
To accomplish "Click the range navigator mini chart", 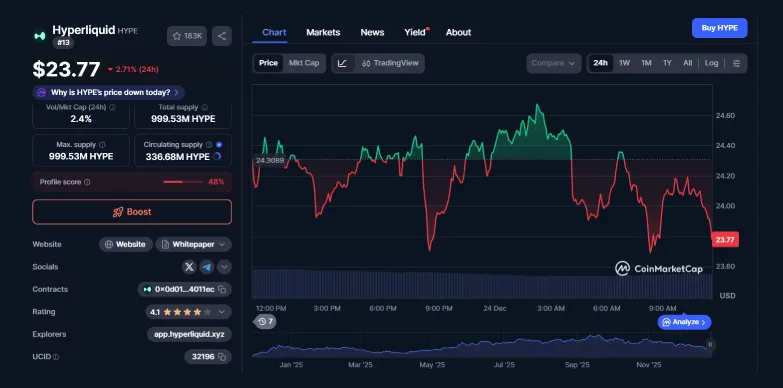I will (x=482, y=346).
